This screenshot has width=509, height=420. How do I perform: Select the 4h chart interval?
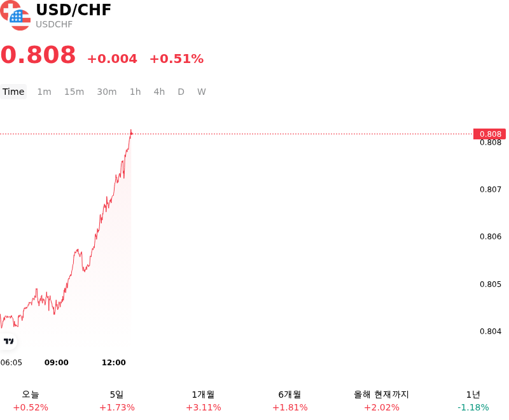(x=159, y=92)
